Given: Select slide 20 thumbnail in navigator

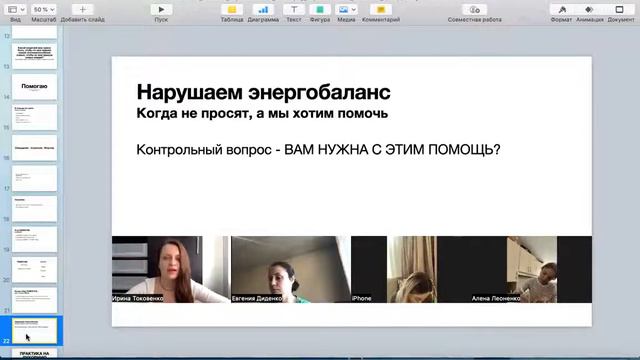Looking at the screenshot, I should (x=34, y=270).
